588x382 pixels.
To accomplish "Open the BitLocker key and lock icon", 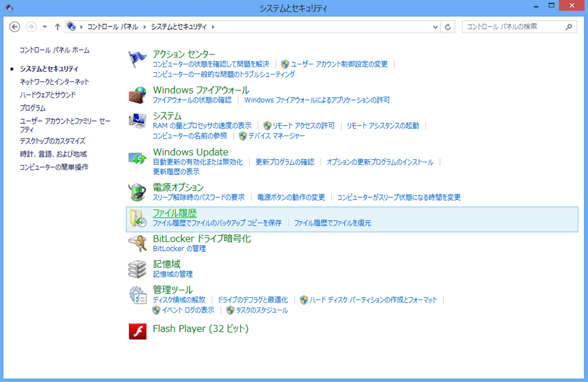I will (x=137, y=243).
